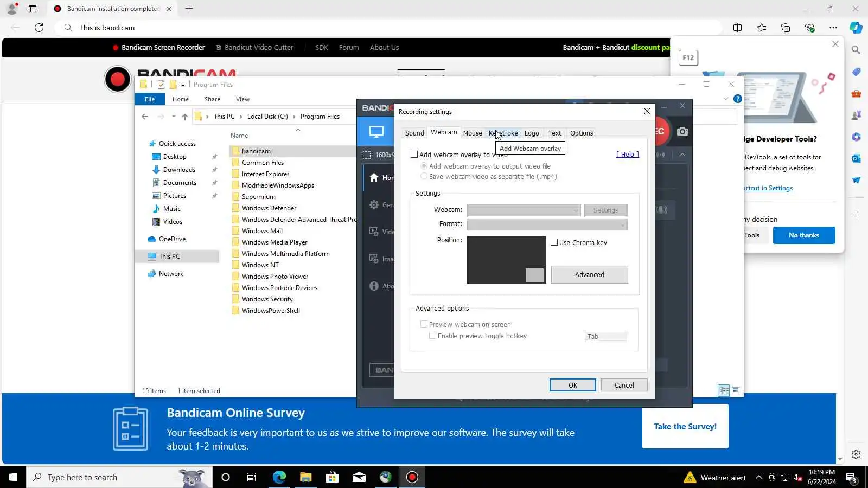
Task: Click the Edge address bar
Action: 388,28
